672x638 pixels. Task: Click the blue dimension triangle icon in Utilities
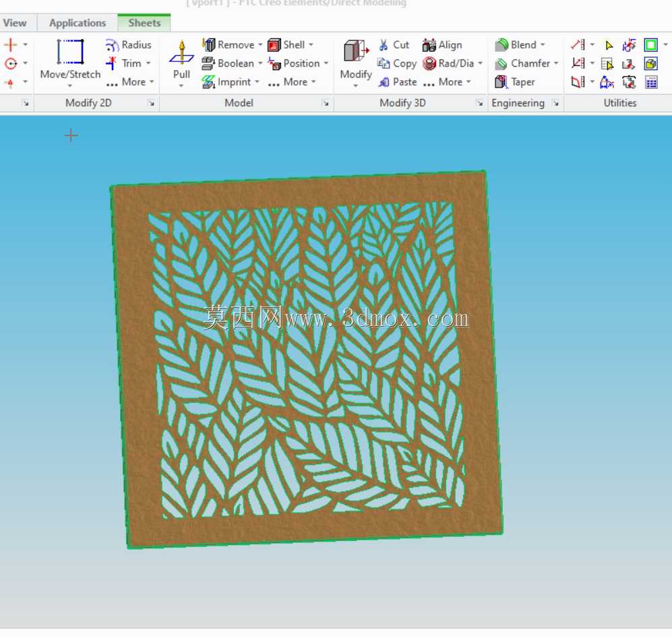click(x=607, y=82)
